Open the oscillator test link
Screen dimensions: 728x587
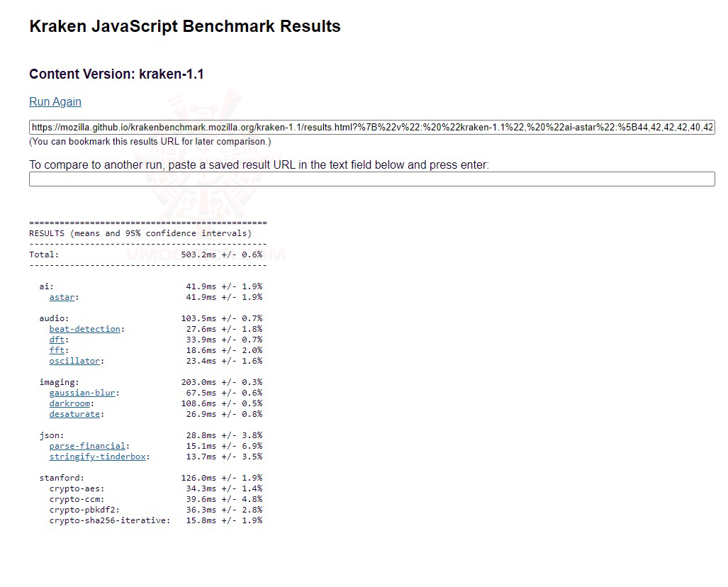coord(74,362)
